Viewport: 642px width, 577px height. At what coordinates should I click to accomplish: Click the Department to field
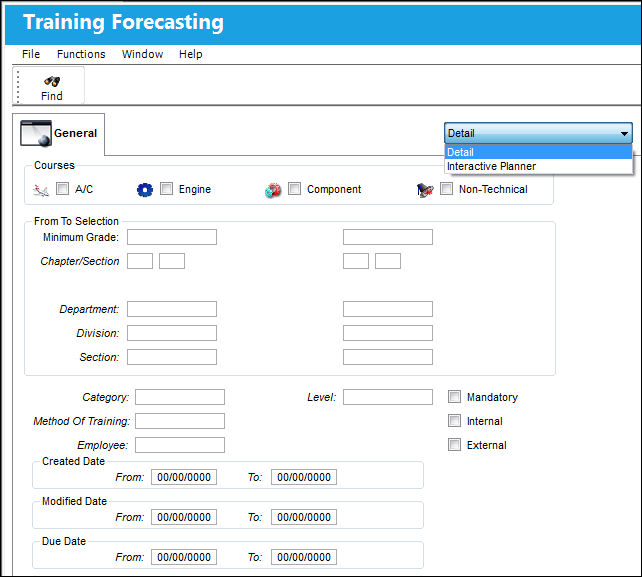388,309
